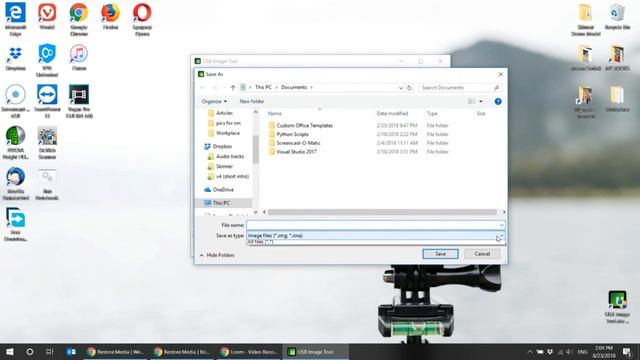Click Windows Start button
The image size is (640, 360).
[x=10, y=351]
